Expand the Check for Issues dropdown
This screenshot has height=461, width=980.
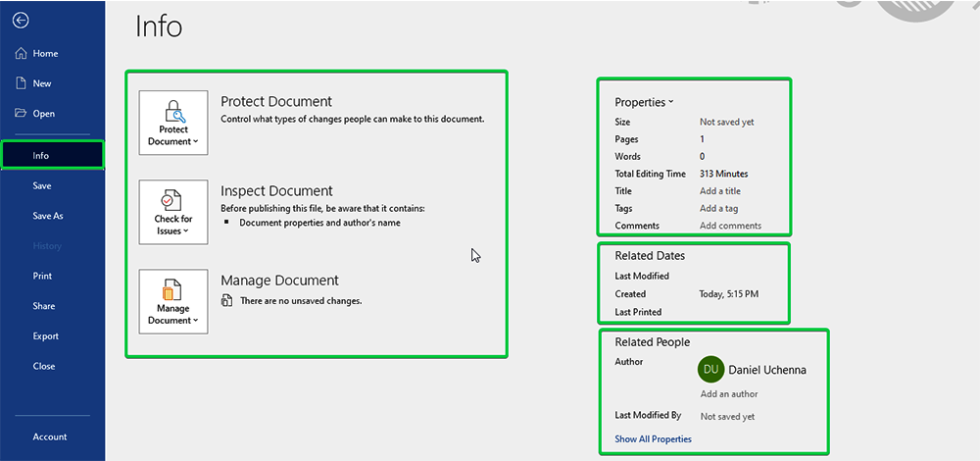pyautogui.click(x=173, y=230)
